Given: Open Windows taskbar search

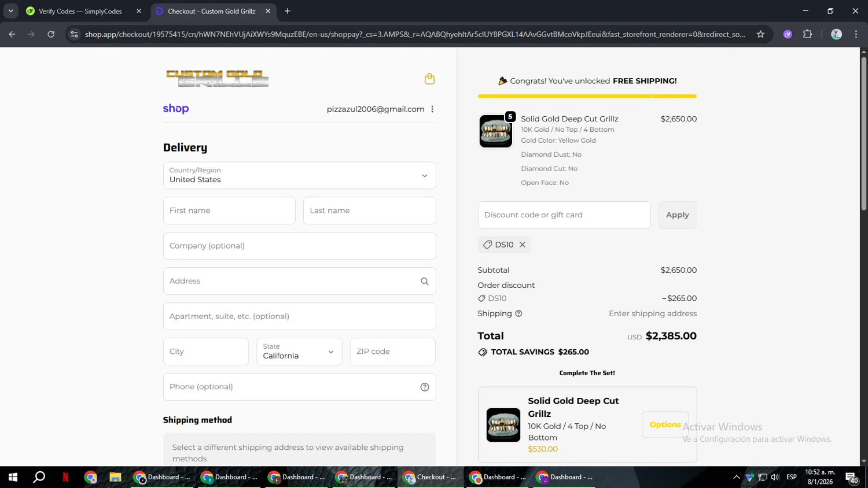Looking at the screenshot, I should (x=39, y=478).
